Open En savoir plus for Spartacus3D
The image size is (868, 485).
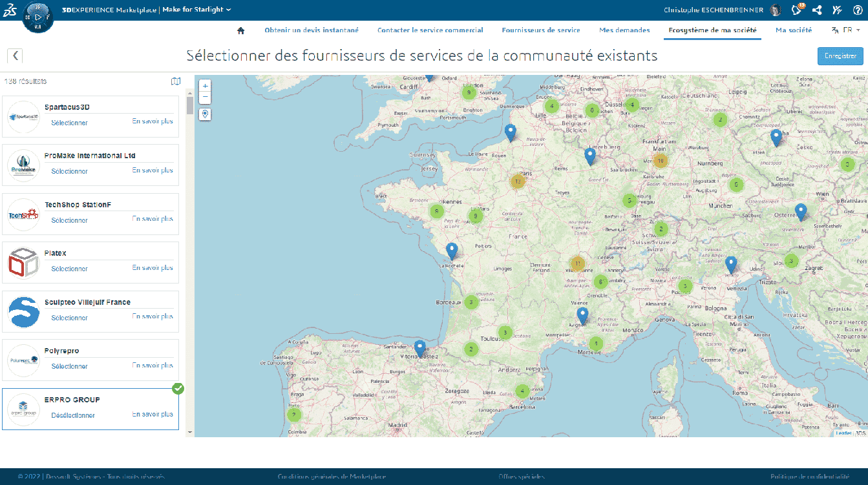pyautogui.click(x=153, y=121)
